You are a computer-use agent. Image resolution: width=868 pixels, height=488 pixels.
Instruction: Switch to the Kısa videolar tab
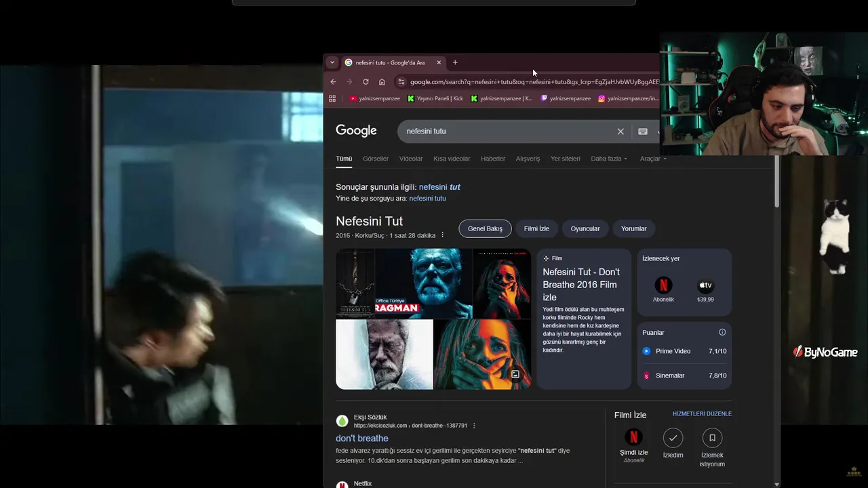point(452,159)
